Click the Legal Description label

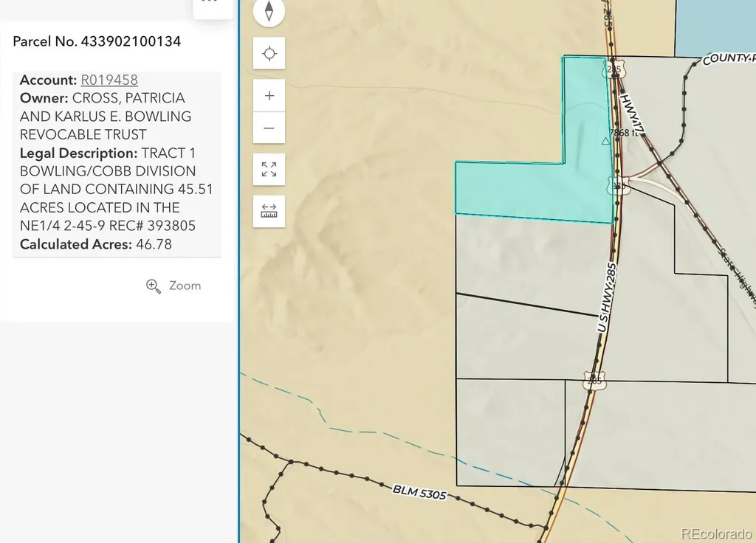[78, 153]
